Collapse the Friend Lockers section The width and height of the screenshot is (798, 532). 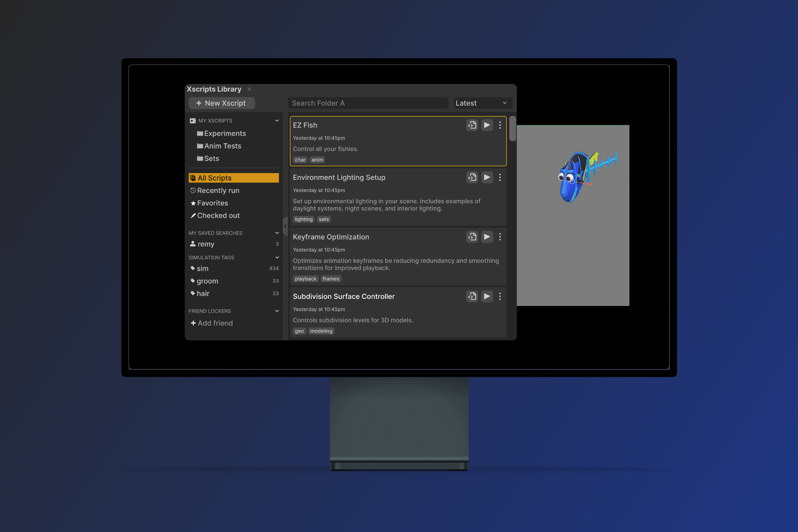(x=277, y=311)
